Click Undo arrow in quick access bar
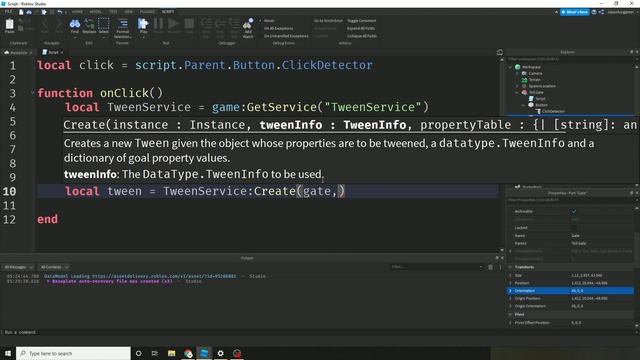The height and width of the screenshot is (360, 640). [x=60, y=12]
